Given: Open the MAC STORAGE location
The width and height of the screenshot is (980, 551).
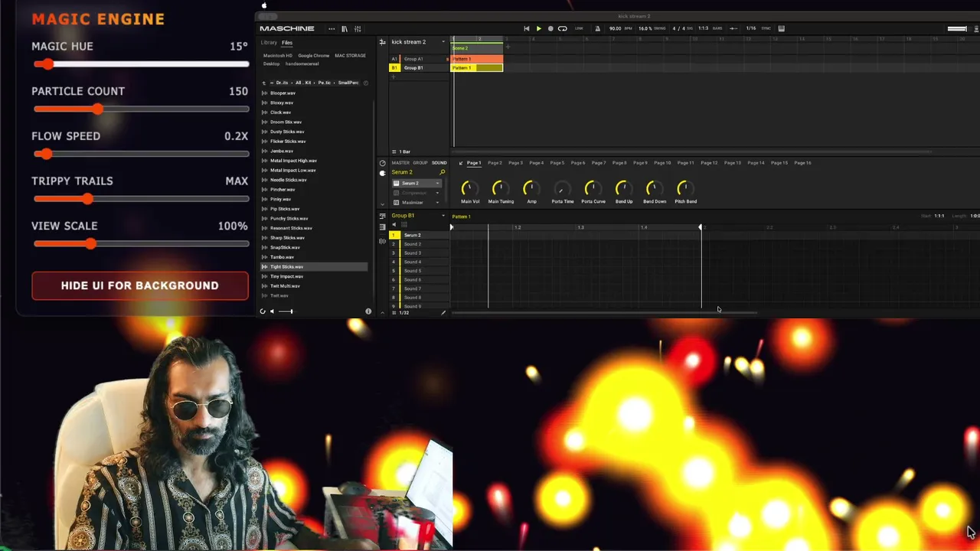Looking at the screenshot, I should pos(350,56).
